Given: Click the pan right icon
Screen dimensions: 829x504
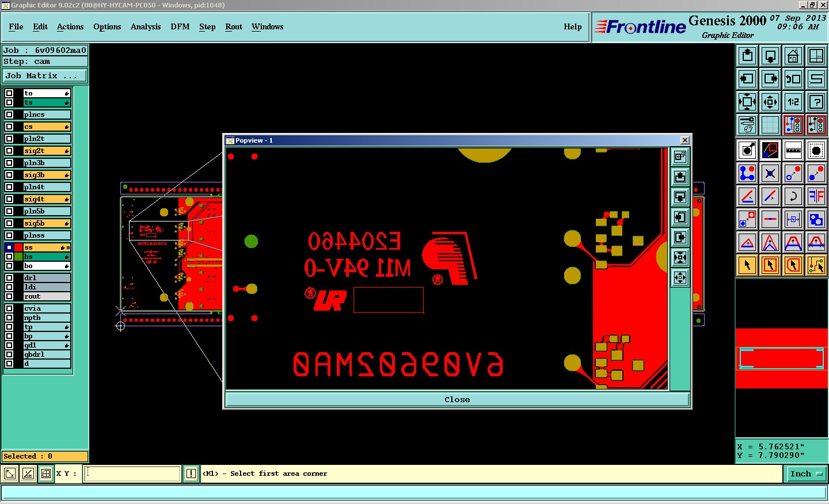Looking at the screenshot, I should point(770,79).
